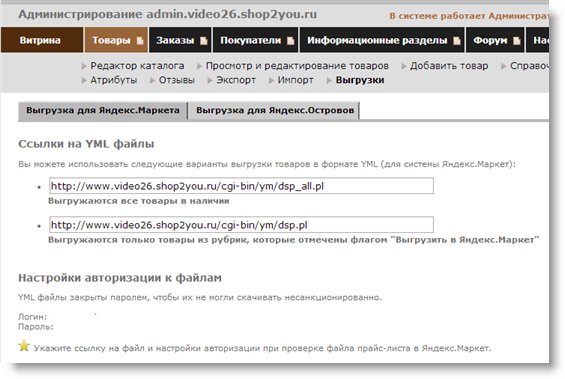This screenshot has width=565, height=379.
Task: Click the arrow icon before Отзывы
Action: (152, 80)
